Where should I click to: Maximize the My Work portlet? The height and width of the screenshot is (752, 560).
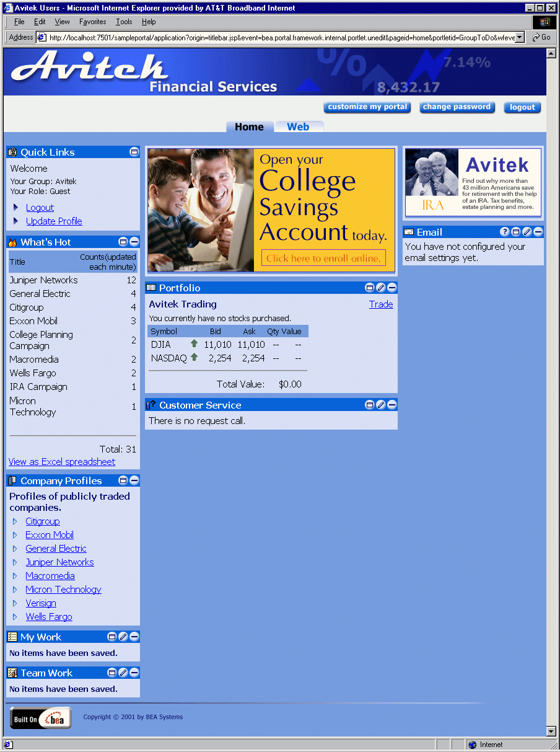pos(112,637)
